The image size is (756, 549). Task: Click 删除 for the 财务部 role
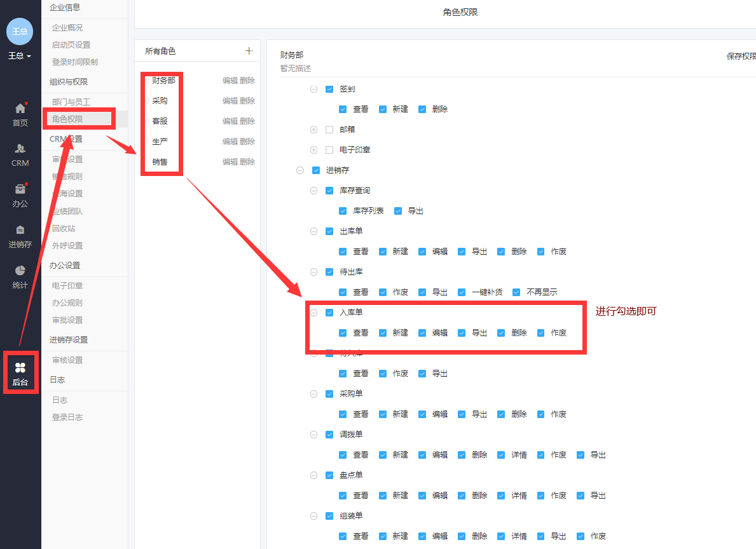pos(247,81)
